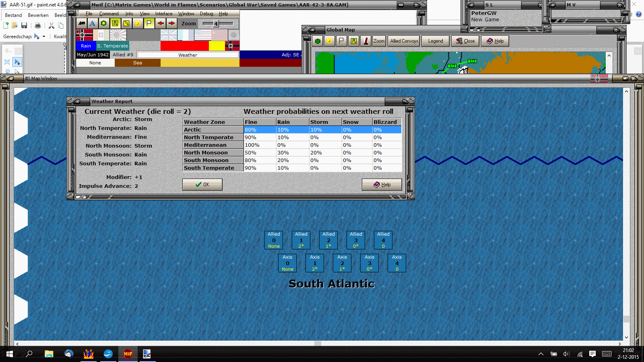Select the French tricolor flag
Viewport: 644px width, 362px height.
tap(186, 35)
